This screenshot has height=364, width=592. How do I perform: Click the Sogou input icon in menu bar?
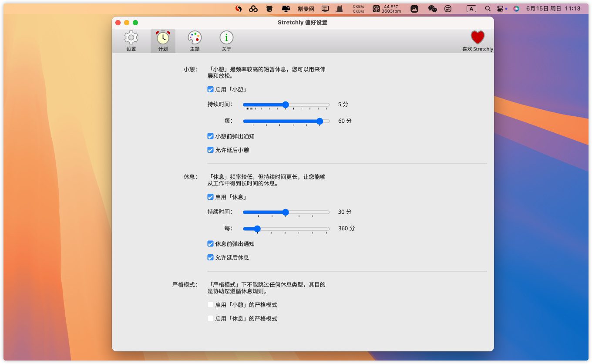238,9
